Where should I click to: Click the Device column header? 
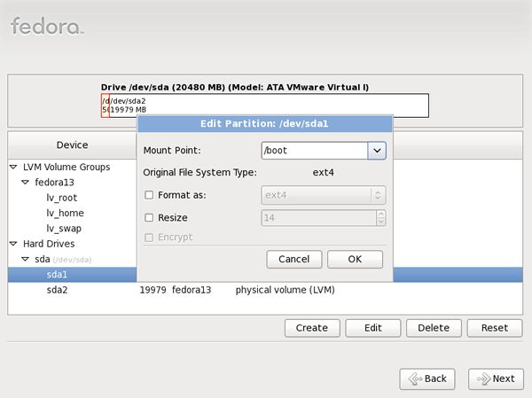point(73,144)
